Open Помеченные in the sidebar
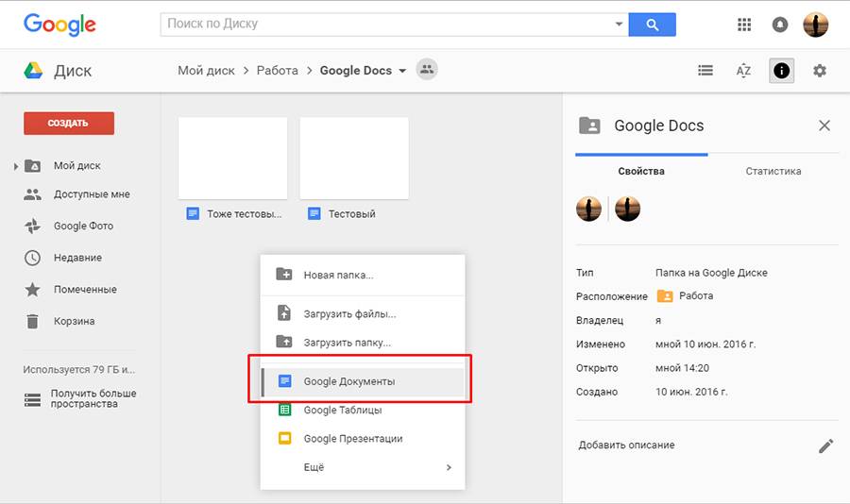The width and height of the screenshot is (850, 504). click(x=84, y=290)
